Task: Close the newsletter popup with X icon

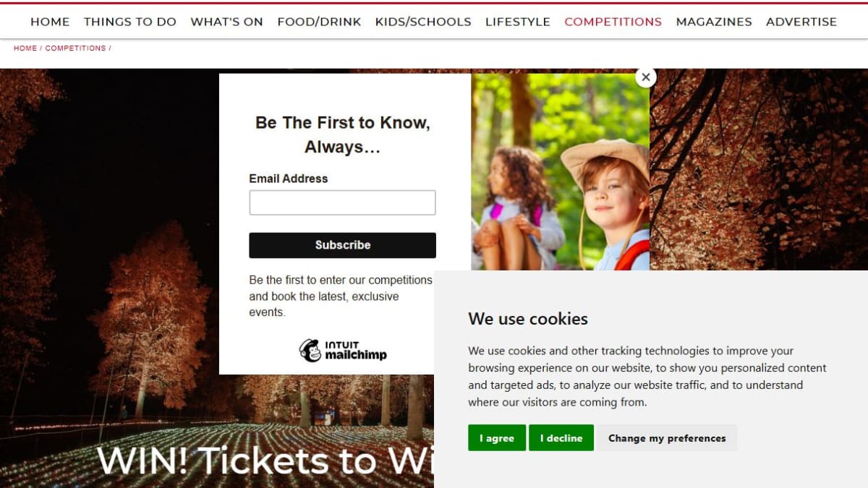Action: 646,77
